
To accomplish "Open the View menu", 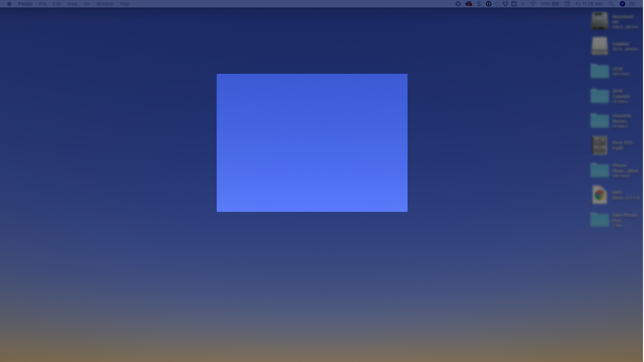I will click(72, 4).
